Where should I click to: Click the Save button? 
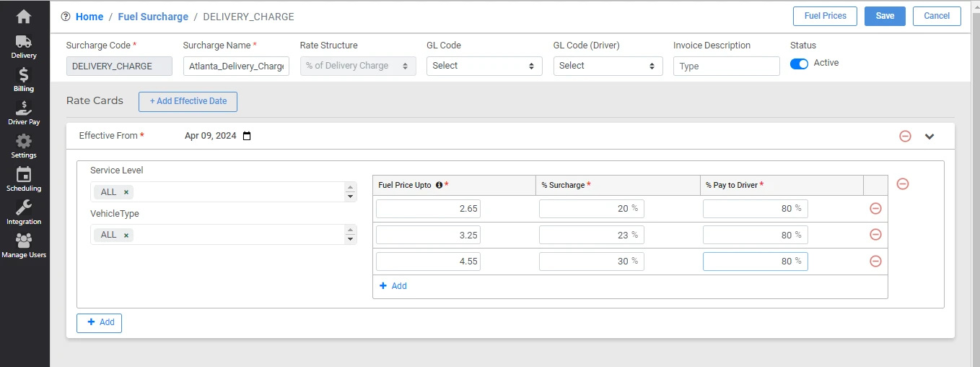click(x=885, y=16)
